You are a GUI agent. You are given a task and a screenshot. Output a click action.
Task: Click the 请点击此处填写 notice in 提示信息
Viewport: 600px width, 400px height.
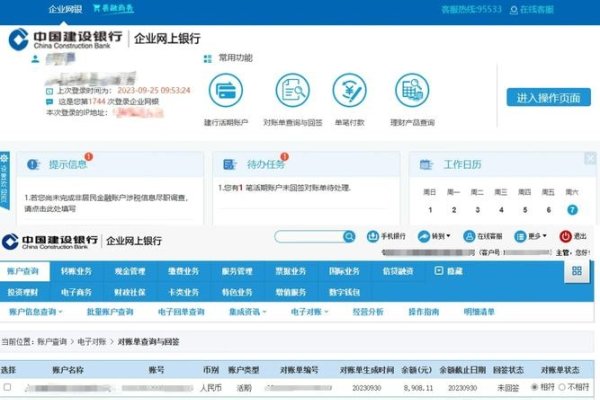50,209
